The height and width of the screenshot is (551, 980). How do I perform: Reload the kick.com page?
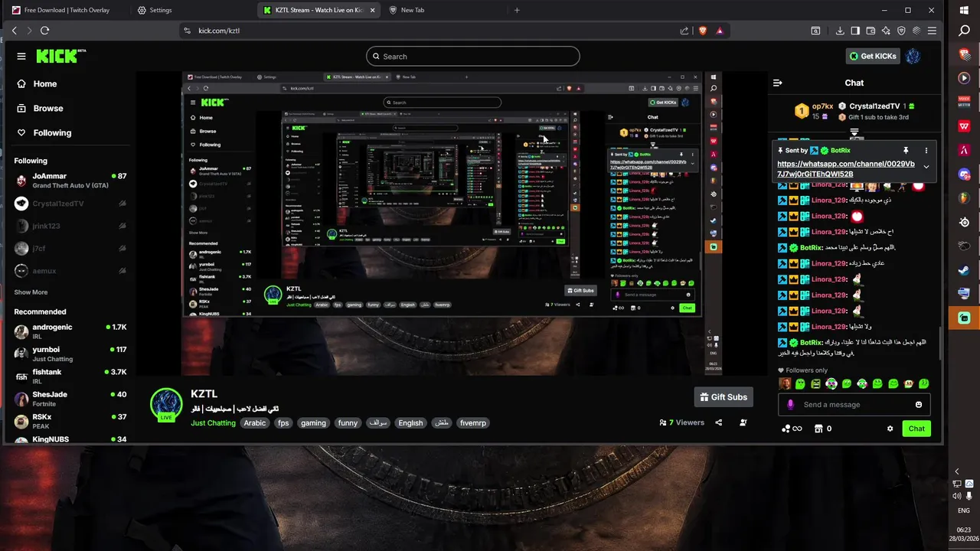click(x=44, y=31)
